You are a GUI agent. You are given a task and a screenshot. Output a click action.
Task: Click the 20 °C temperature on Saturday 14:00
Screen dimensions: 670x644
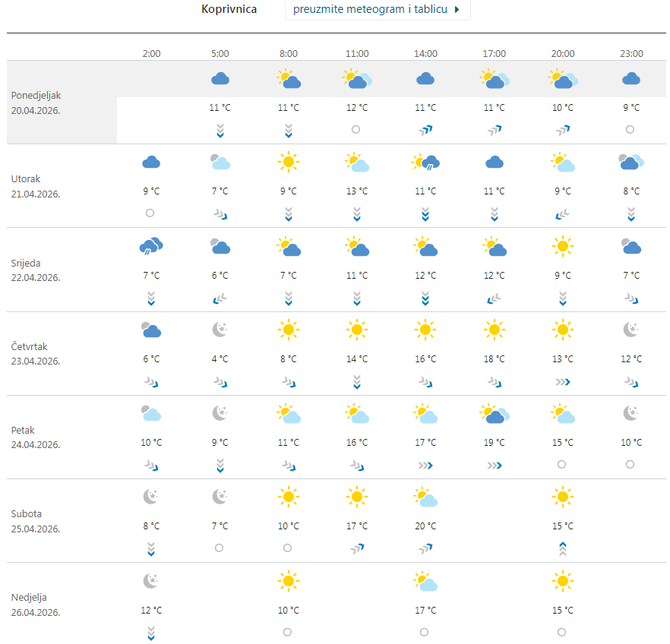425,526
